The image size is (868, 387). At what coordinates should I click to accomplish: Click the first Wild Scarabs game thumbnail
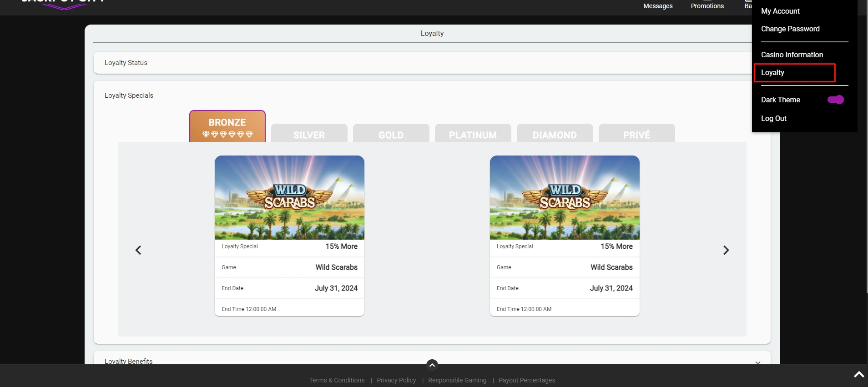point(289,197)
